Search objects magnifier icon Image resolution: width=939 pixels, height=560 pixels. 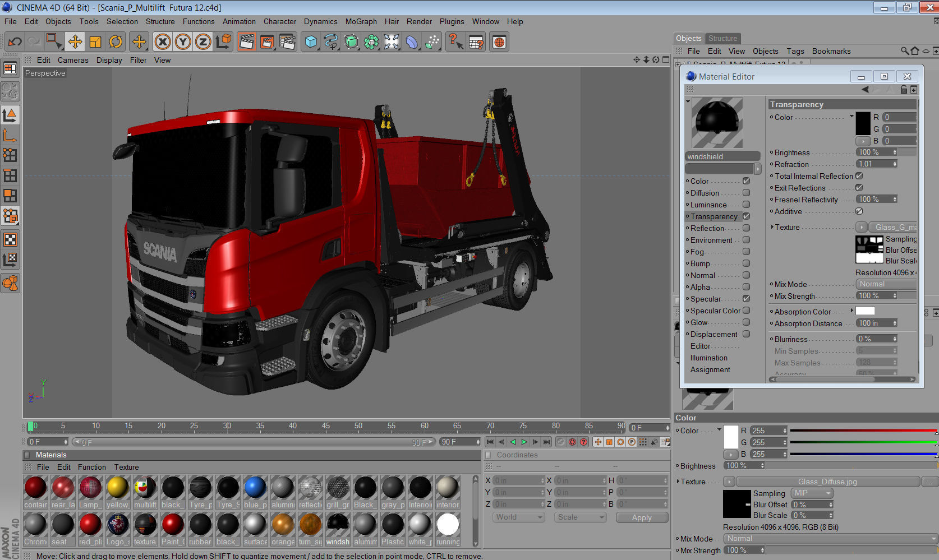point(904,51)
